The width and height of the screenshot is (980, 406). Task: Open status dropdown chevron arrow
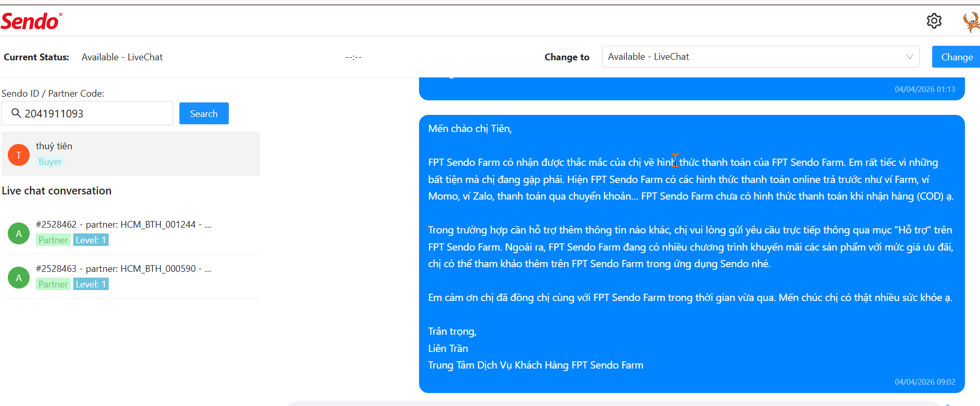909,57
